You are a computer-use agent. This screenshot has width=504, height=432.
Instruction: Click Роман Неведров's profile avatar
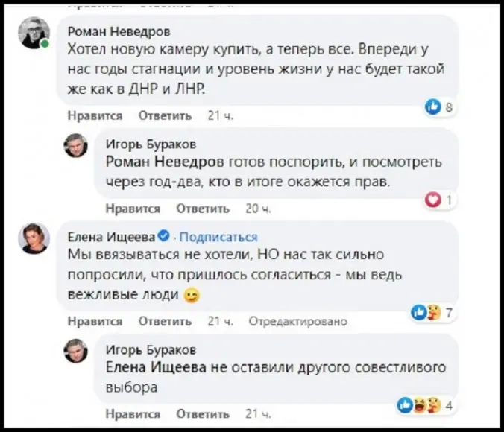point(34,33)
